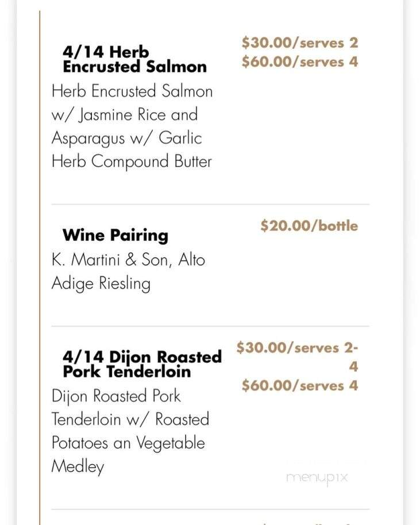The width and height of the screenshot is (420, 525).
Task: Click the Dijon Roasted Pork Tenderloin description
Action: (130, 431)
